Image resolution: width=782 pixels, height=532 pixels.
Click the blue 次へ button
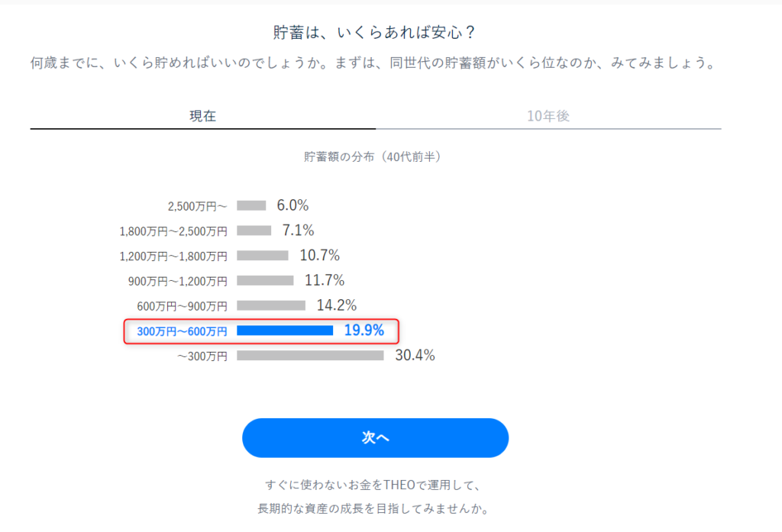click(375, 437)
